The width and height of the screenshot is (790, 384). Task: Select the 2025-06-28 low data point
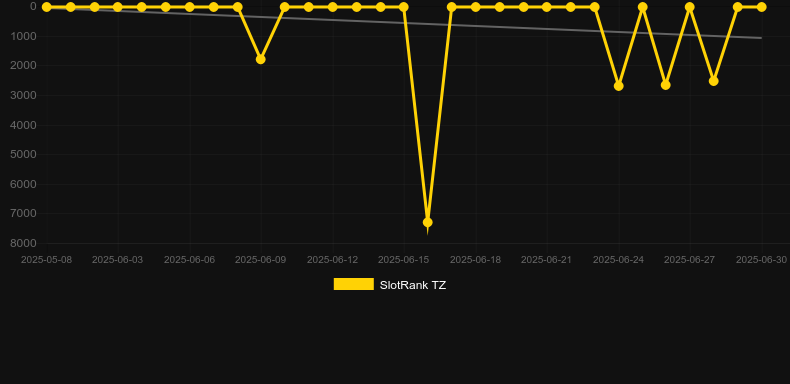pos(713,81)
